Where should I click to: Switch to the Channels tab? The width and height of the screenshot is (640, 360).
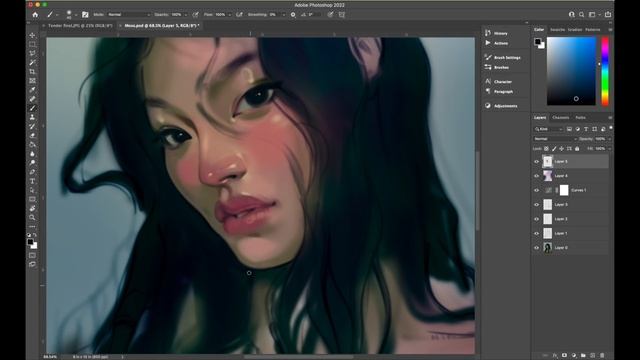click(x=560, y=118)
